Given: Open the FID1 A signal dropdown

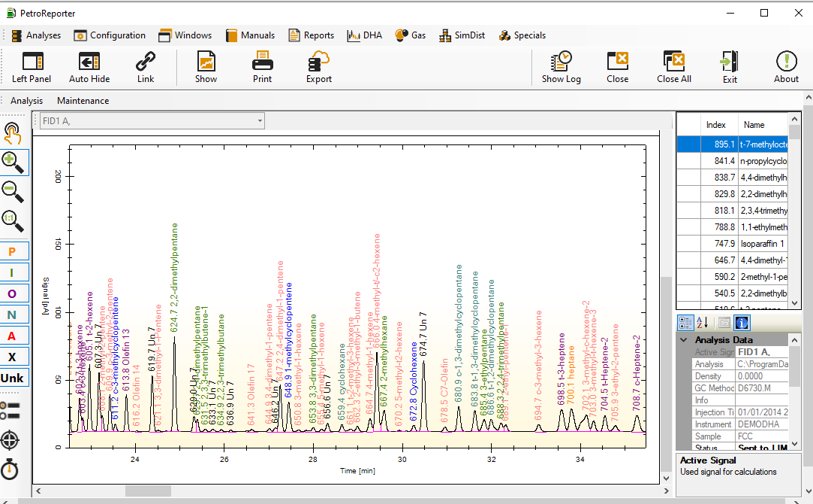Looking at the screenshot, I should pos(152,121).
